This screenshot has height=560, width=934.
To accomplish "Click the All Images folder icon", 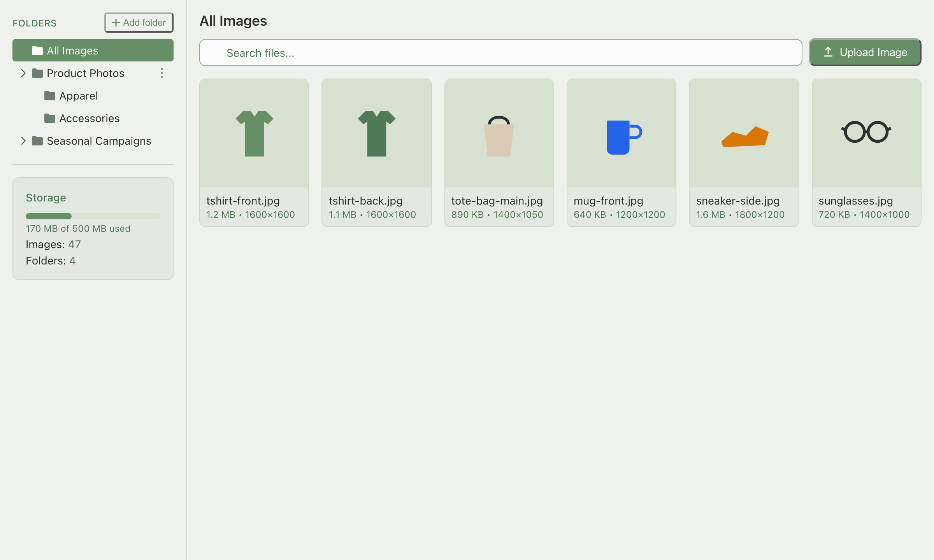I will tap(37, 51).
